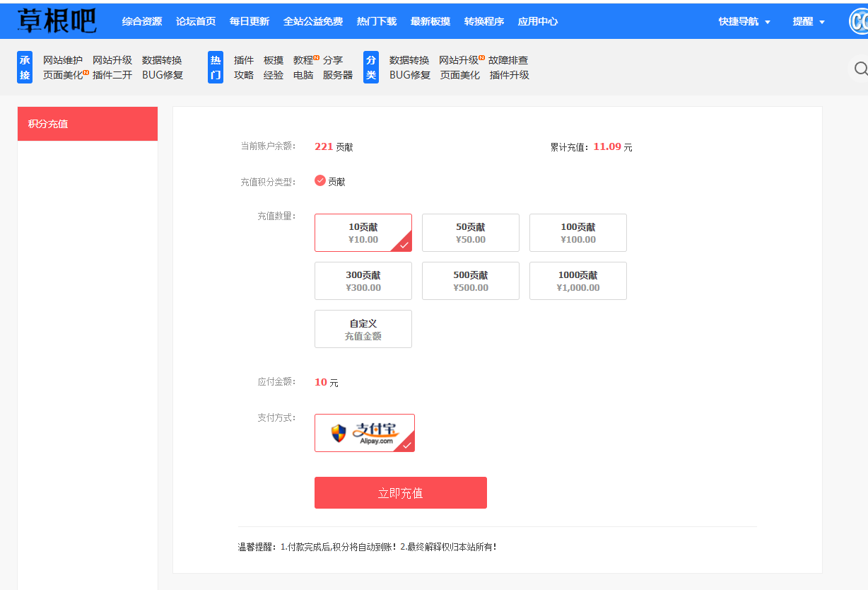Select the 自定义 custom amount option
This screenshot has height=590, width=868.
pos(363,328)
